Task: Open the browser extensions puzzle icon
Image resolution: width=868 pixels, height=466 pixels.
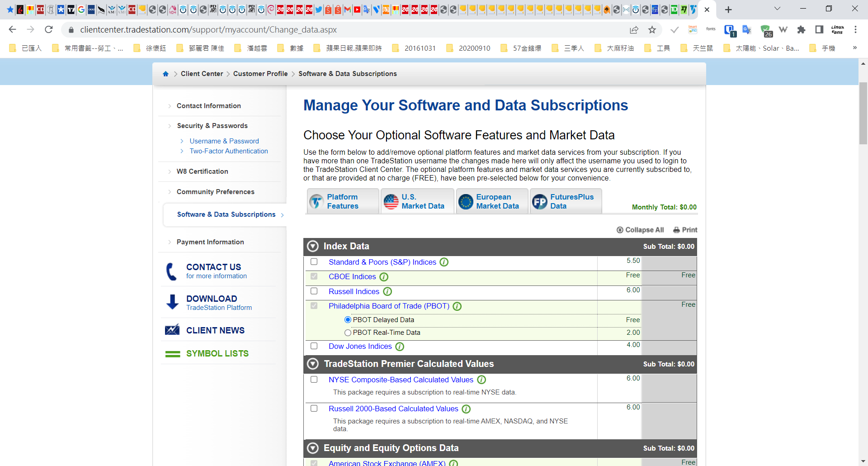Action: [x=801, y=29]
